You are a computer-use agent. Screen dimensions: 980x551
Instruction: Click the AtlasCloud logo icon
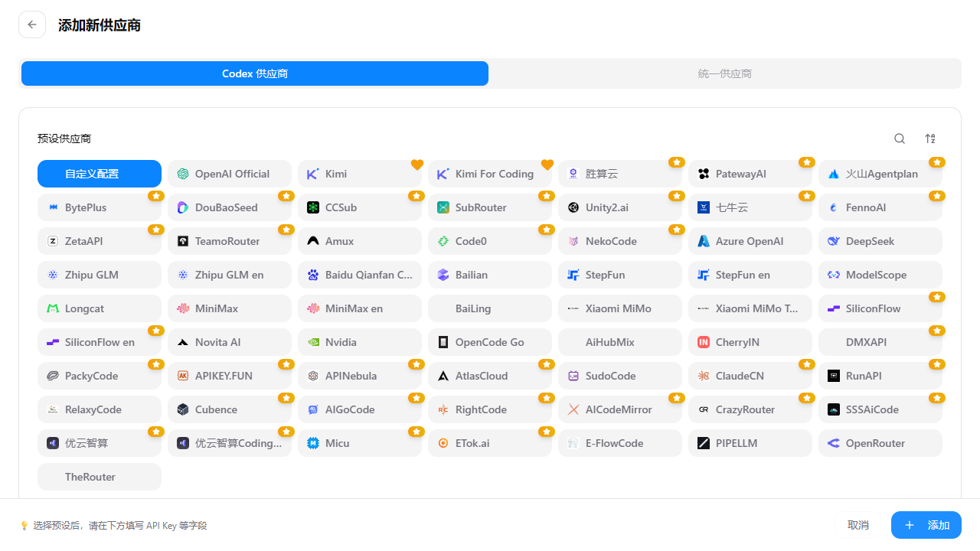[443, 376]
